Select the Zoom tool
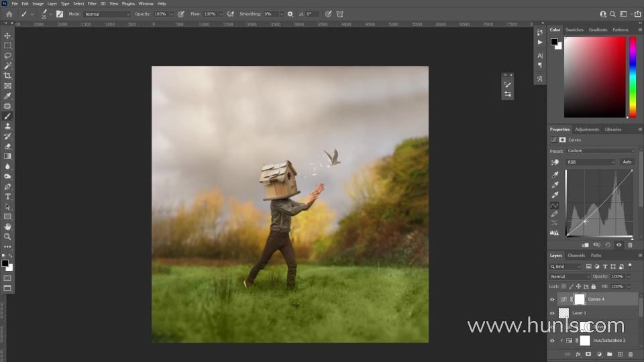The height and width of the screenshot is (362, 644). 8,237
